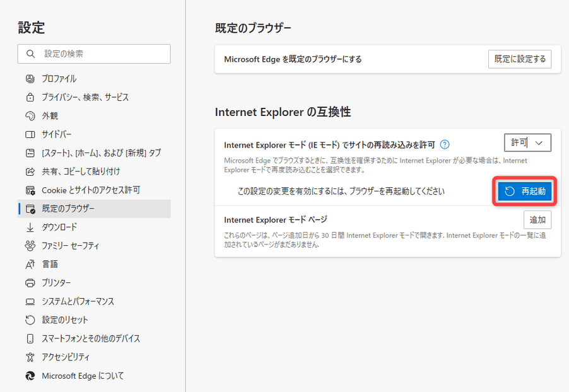The width and height of the screenshot is (569, 392).
Task: Open [スタート]、[ホーム]、および [新規] タブ settings
Action: 94,153
